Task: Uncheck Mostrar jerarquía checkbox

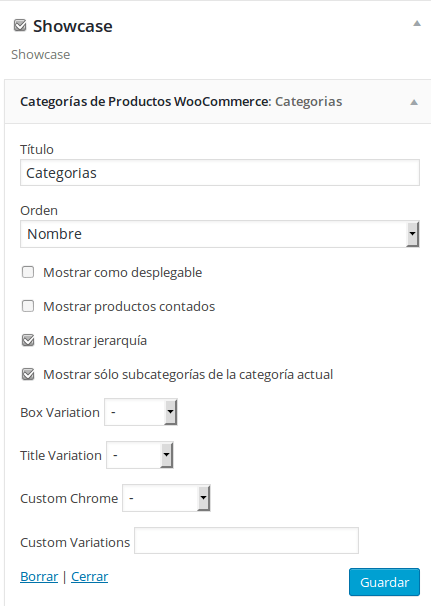Action: coord(28,340)
